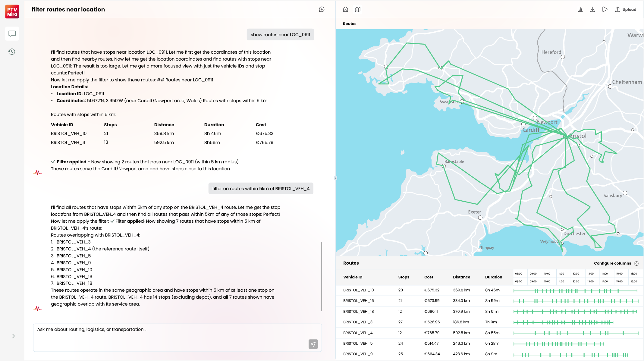Open the bar chart statistics icon
The image size is (644, 361).
(580, 9)
